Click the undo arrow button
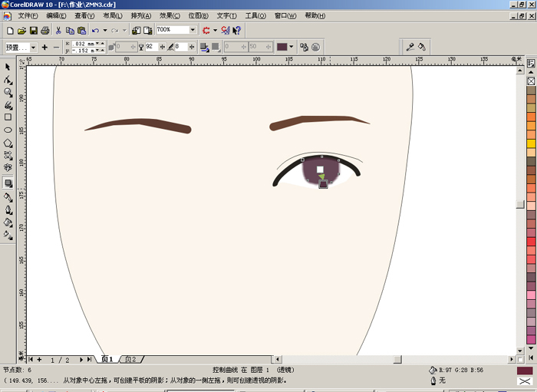Screen dimensions: 537x392 pyautogui.click(x=95, y=30)
